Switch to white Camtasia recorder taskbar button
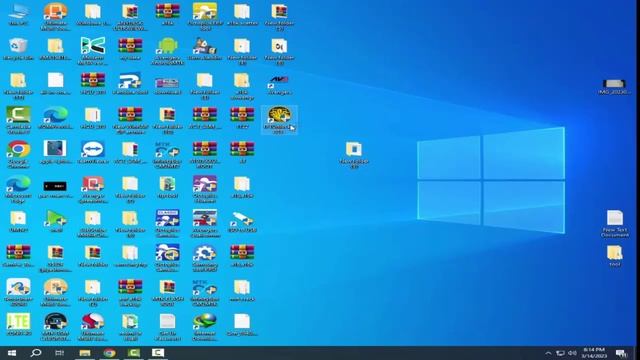The width and height of the screenshot is (640, 360). [x=158, y=353]
